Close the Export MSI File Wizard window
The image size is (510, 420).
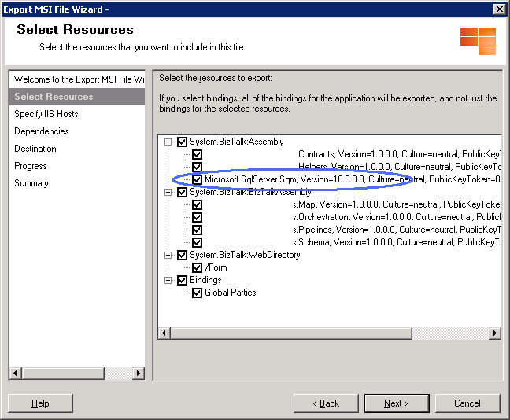[499, 9]
